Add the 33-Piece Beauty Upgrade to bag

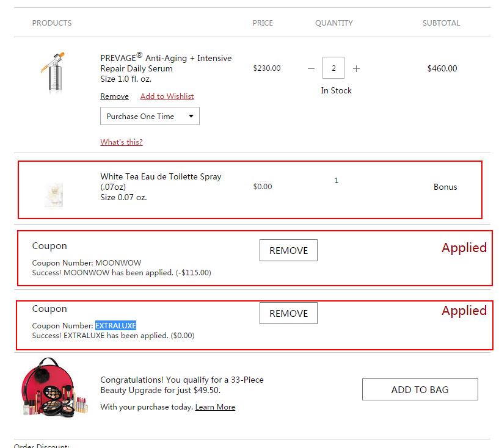420,389
